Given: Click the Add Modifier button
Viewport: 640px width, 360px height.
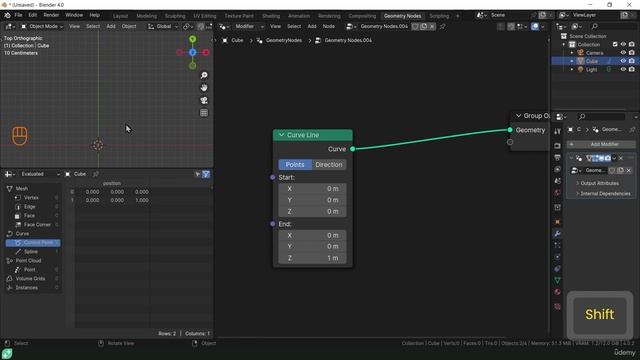Looking at the screenshot, I should click(x=601, y=144).
